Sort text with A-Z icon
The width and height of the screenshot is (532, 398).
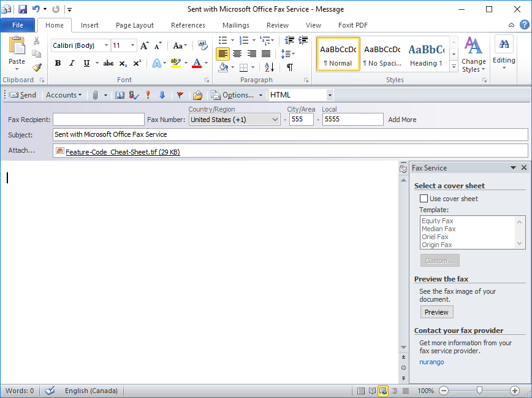(x=269, y=67)
